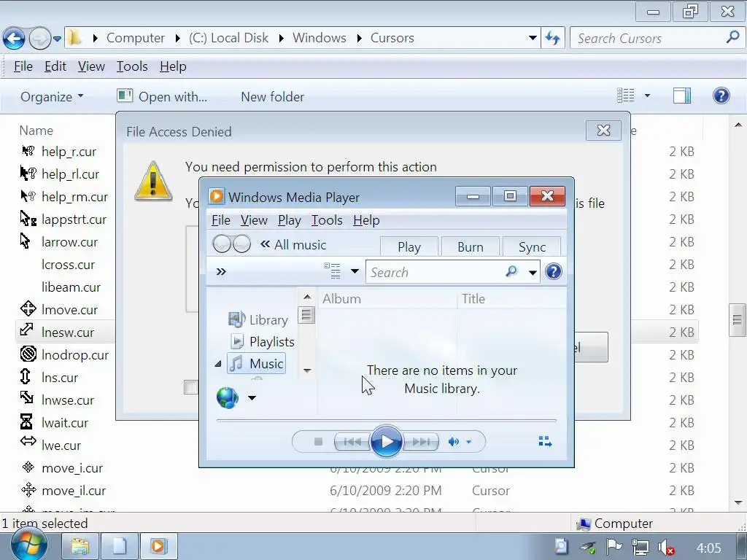Click Windows in address bar breadcrumb
Viewport: 747px width, 560px height.
tap(320, 38)
